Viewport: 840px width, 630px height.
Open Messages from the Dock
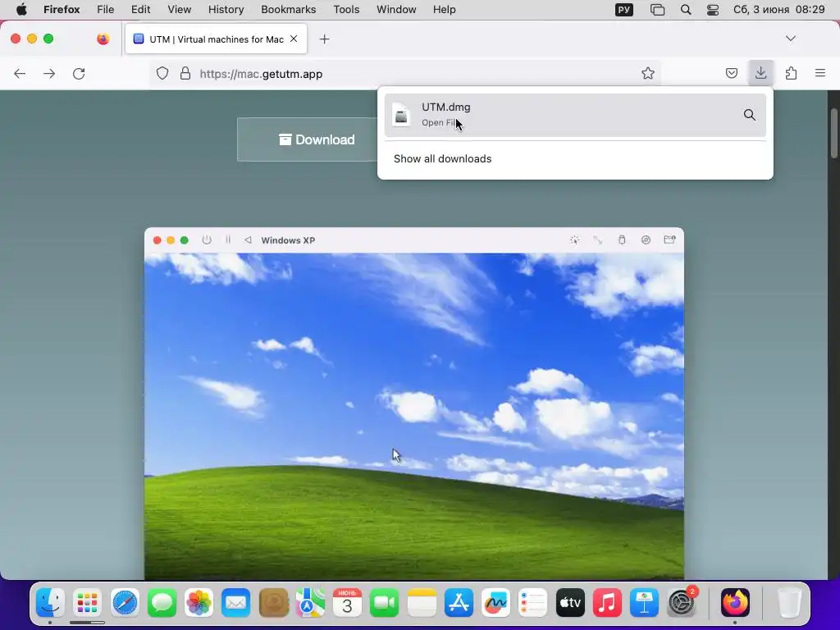pos(162,604)
